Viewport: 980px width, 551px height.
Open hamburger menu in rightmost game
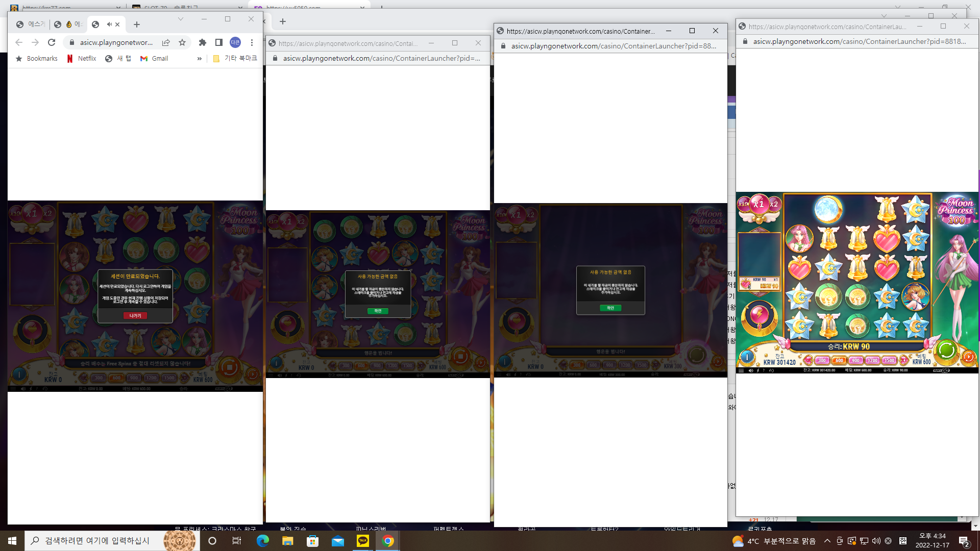tap(741, 370)
